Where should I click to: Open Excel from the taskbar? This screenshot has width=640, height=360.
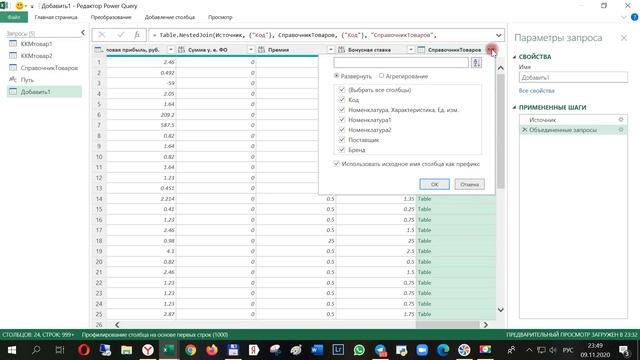pos(169,350)
